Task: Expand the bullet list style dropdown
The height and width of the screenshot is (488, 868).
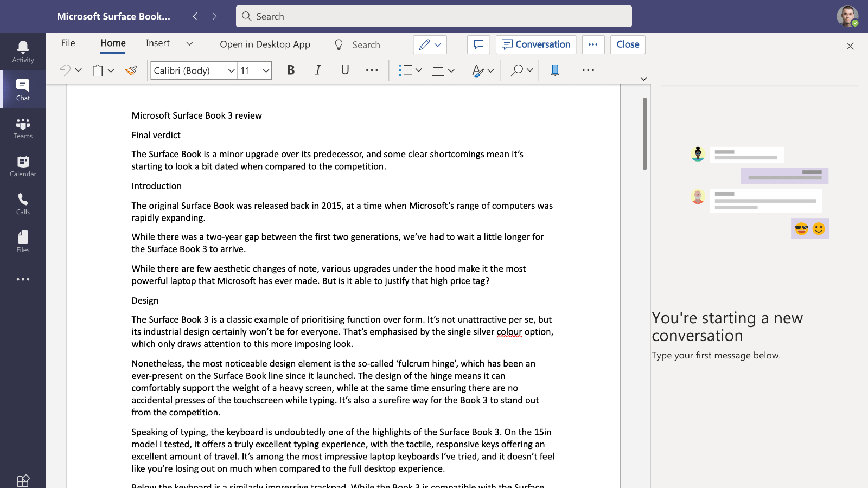Action: (x=418, y=70)
